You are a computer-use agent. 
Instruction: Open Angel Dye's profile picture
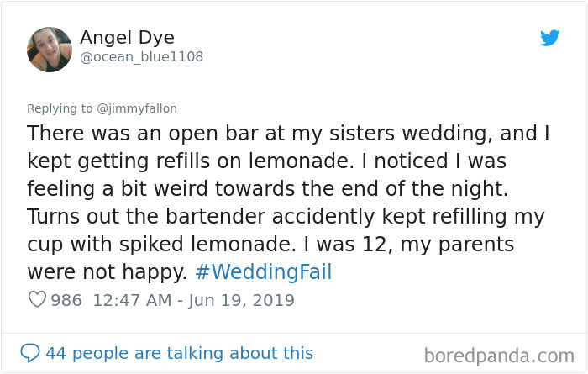(x=50, y=49)
